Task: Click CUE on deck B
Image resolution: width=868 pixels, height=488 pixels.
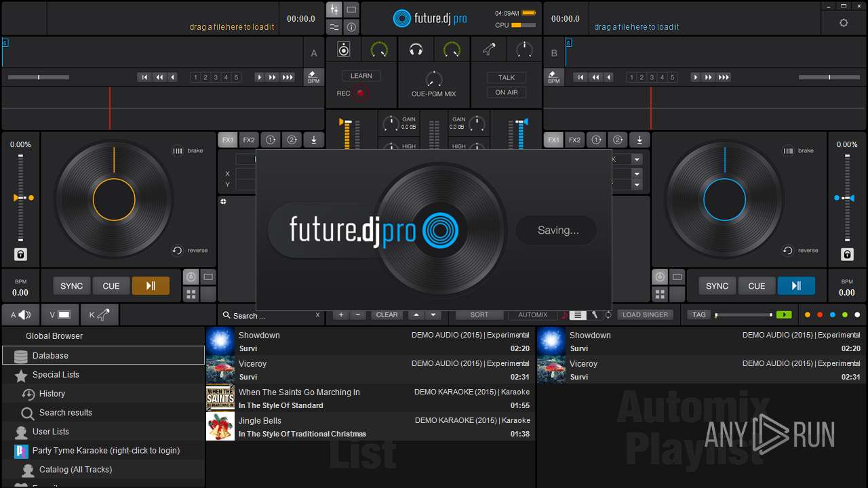Action: click(757, 286)
